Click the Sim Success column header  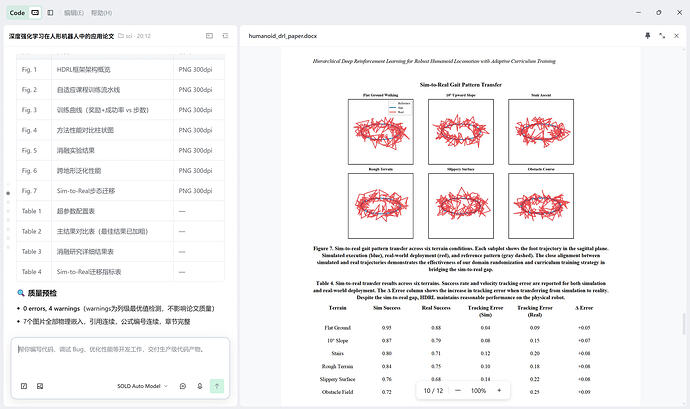[387, 308]
